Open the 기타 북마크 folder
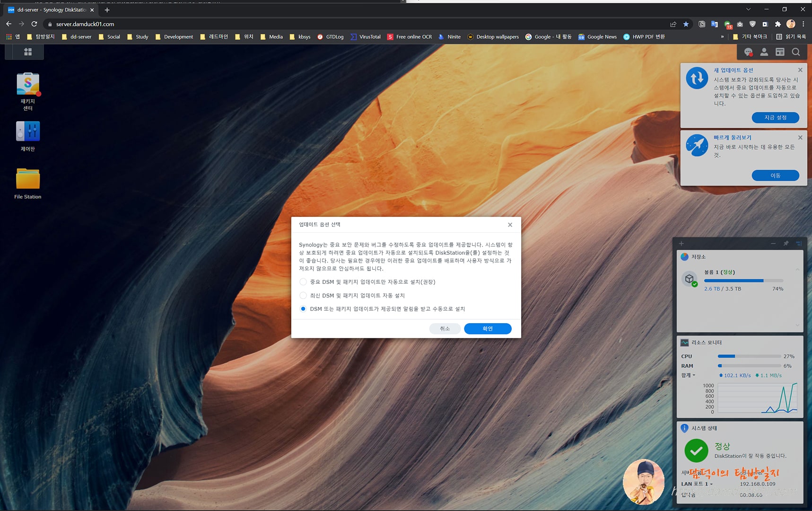 point(750,37)
